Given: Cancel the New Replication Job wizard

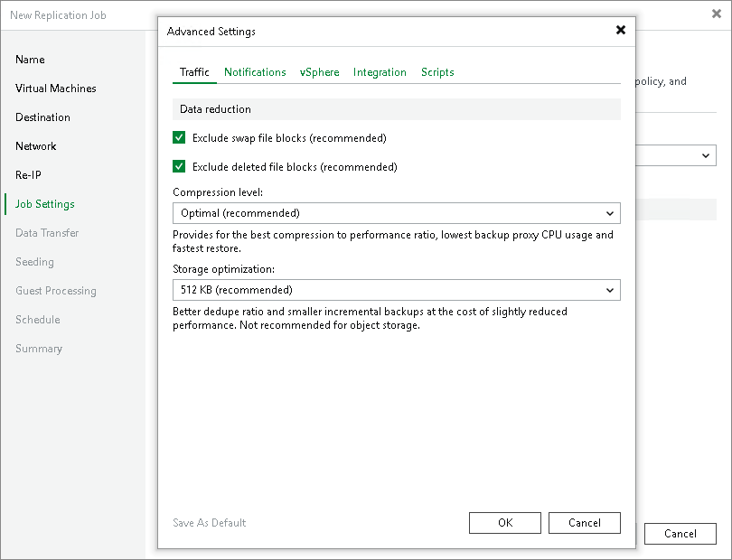Looking at the screenshot, I should (x=680, y=534).
